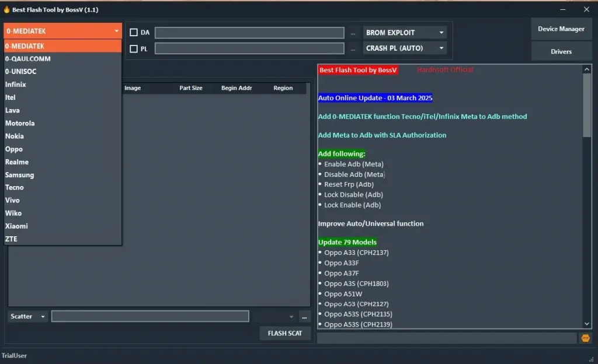Click the DA file path field
The image size is (598, 364).
(249, 33)
